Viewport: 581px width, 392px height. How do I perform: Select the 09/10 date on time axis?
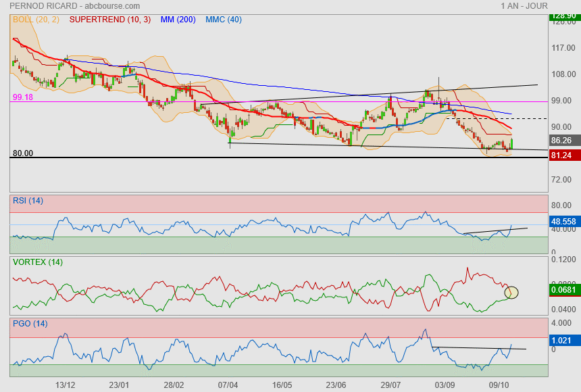tap(499, 385)
